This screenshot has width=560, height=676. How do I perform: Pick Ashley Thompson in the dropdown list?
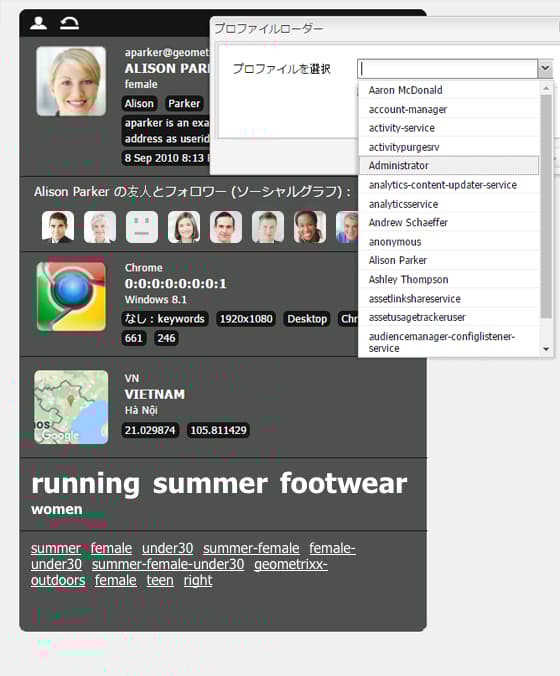pyautogui.click(x=449, y=279)
